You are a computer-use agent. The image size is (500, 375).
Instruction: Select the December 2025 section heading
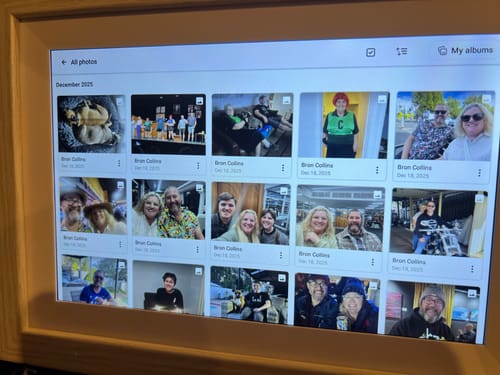point(74,85)
